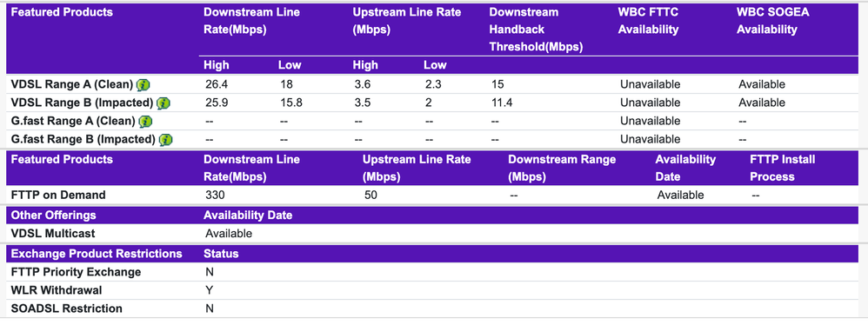Click the WBC SOGEA Availability header
This screenshot has height=325, width=868.
point(773,21)
